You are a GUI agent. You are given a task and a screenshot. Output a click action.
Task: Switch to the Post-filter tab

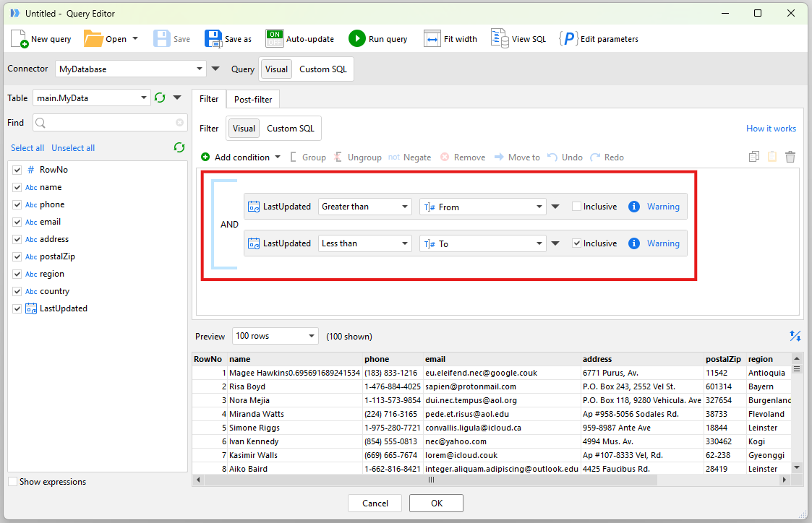click(252, 99)
